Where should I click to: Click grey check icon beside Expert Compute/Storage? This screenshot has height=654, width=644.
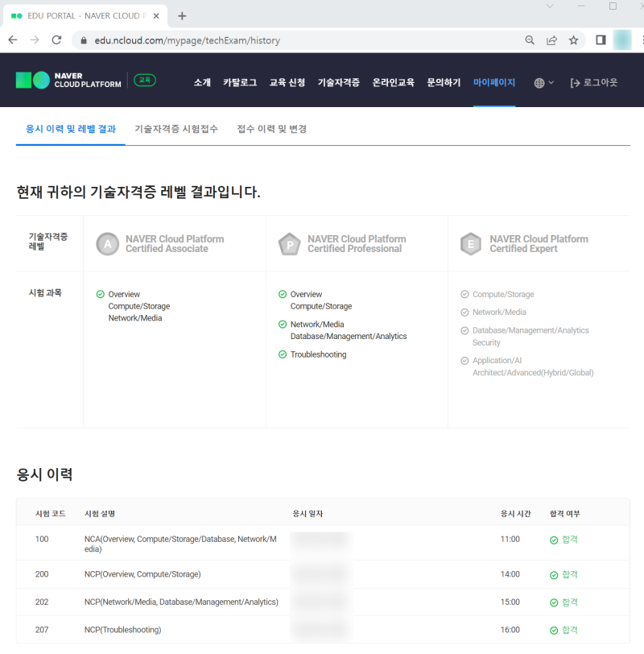[464, 294]
